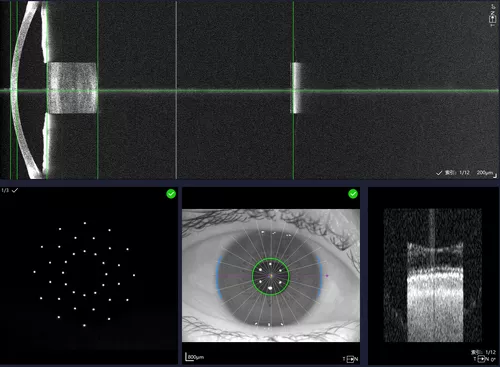500x367 pixels.
Task: Click the green pupil circle on the eye image
Action: pyautogui.click(x=271, y=277)
